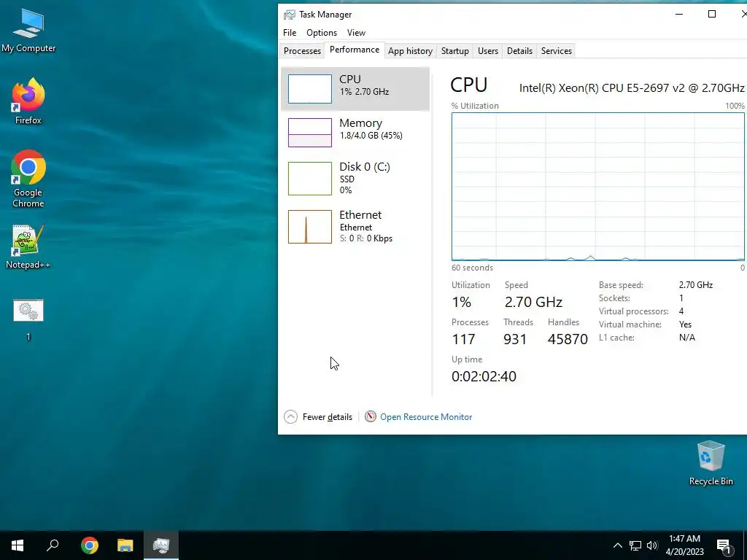The width and height of the screenshot is (747, 560).
Task: Click the Disk 0 (C:) label
Action: [x=365, y=167]
